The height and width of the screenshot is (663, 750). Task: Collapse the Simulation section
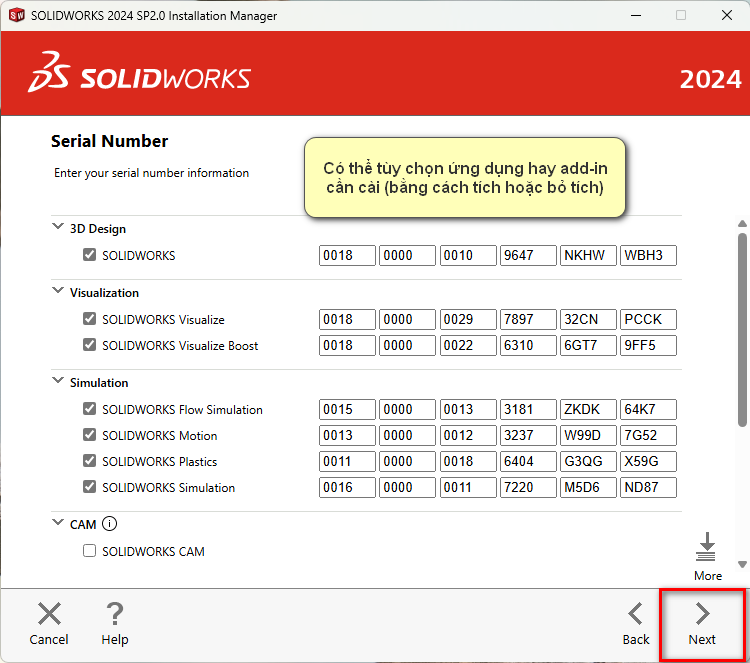tap(58, 380)
